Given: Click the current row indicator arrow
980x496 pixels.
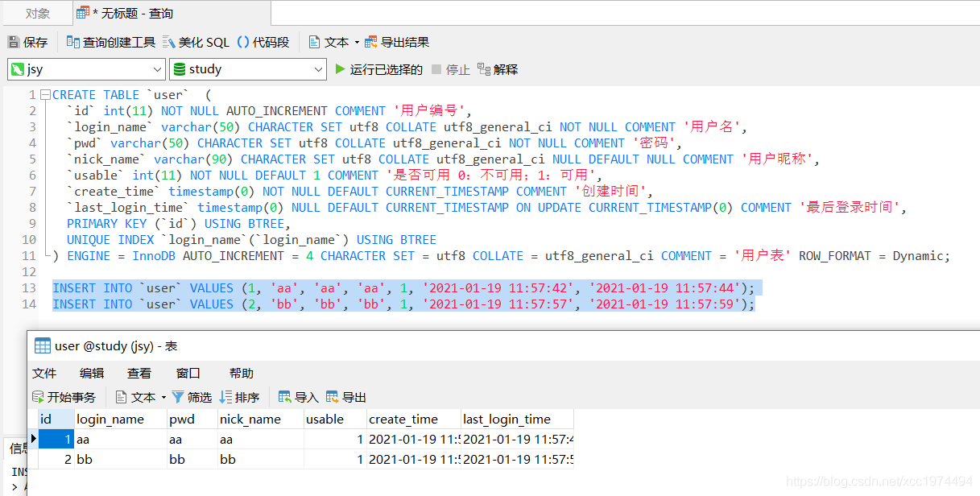Looking at the screenshot, I should [x=34, y=439].
